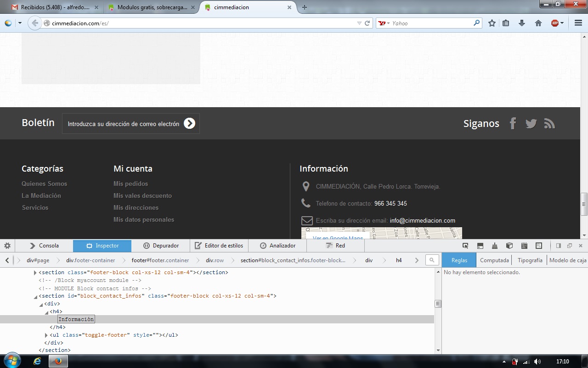This screenshot has height=368, width=588.
Task: Select the Tipografía sidebar tab
Action: click(530, 260)
